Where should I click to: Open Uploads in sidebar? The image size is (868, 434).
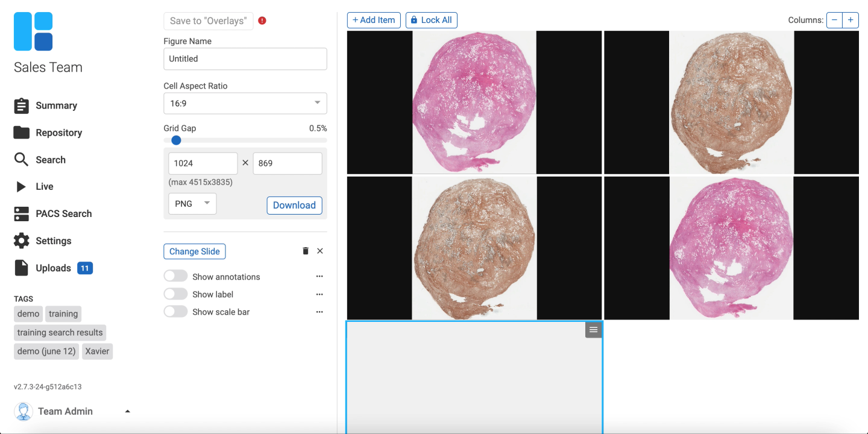pos(53,268)
